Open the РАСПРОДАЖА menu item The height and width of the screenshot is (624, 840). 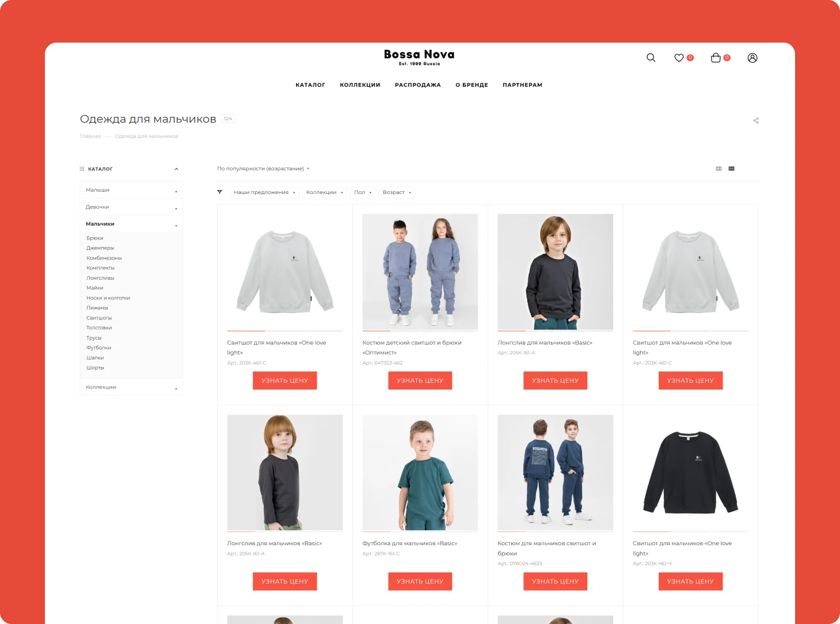click(x=417, y=85)
